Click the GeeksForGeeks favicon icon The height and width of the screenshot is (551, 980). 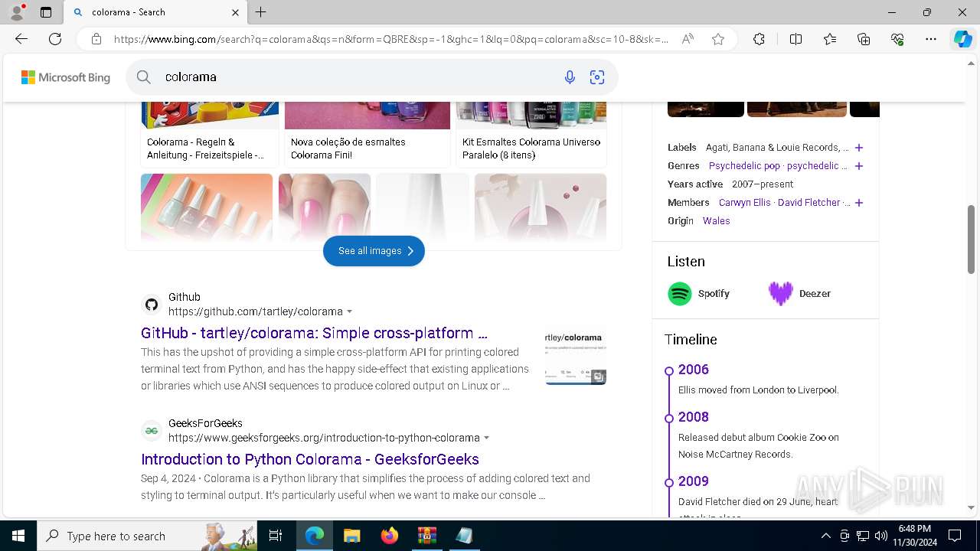(x=152, y=431)
